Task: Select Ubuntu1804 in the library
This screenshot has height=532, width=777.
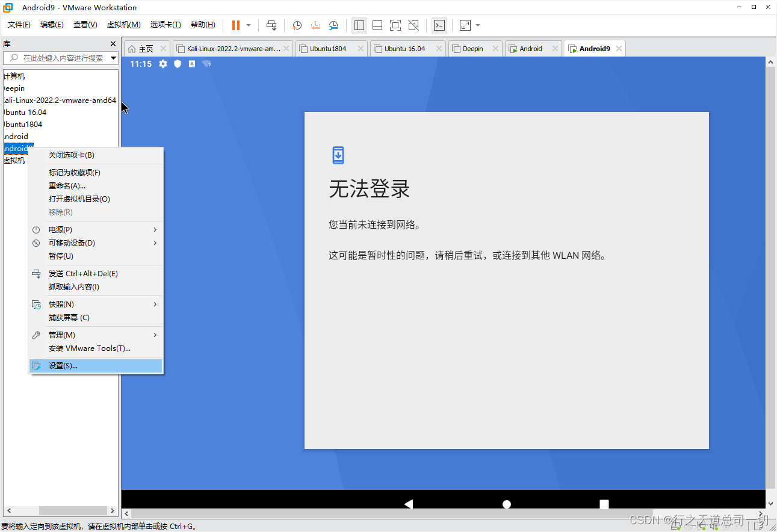Action: pyautogui.click(x=23, y=125)
